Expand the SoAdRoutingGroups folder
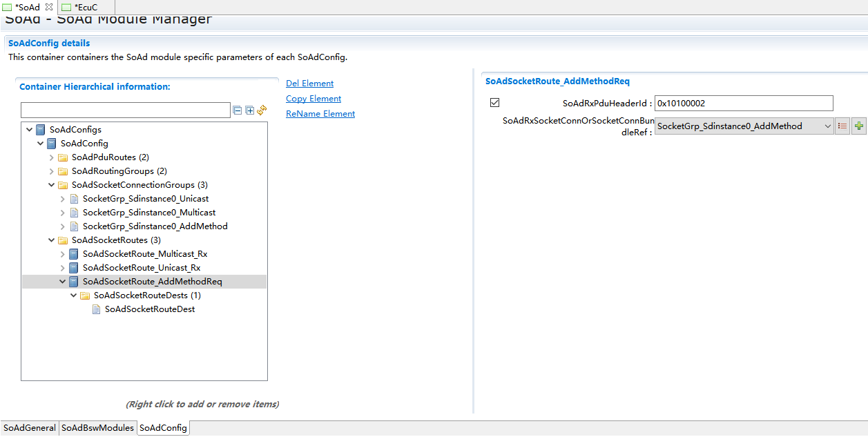This screenshot has width=868, height=437. point(52,171)
